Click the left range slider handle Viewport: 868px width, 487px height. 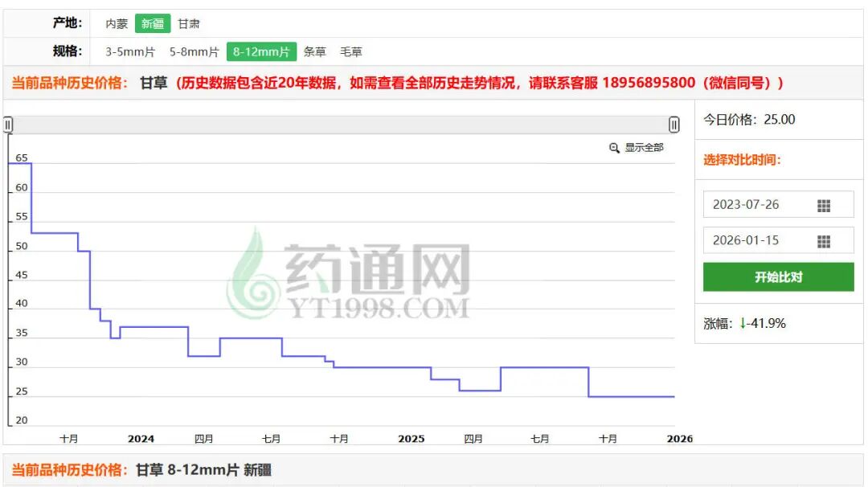point(8,125)
